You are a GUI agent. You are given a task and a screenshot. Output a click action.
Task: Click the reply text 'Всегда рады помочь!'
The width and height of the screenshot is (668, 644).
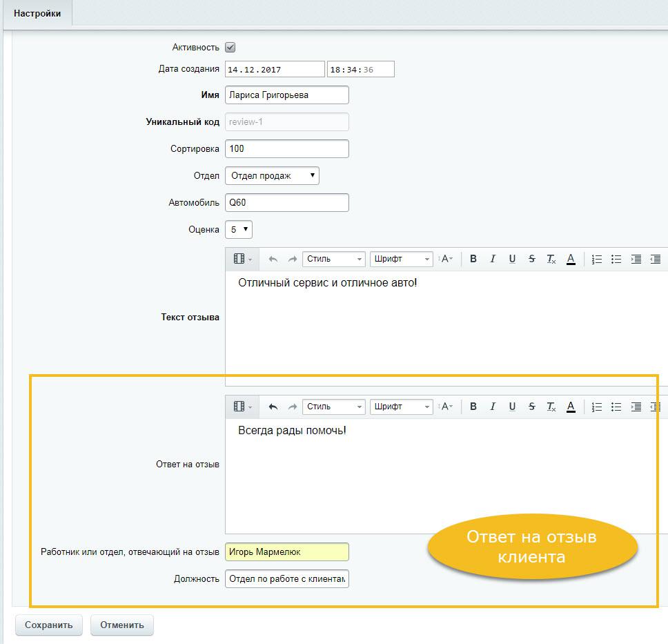click(292, 431)
